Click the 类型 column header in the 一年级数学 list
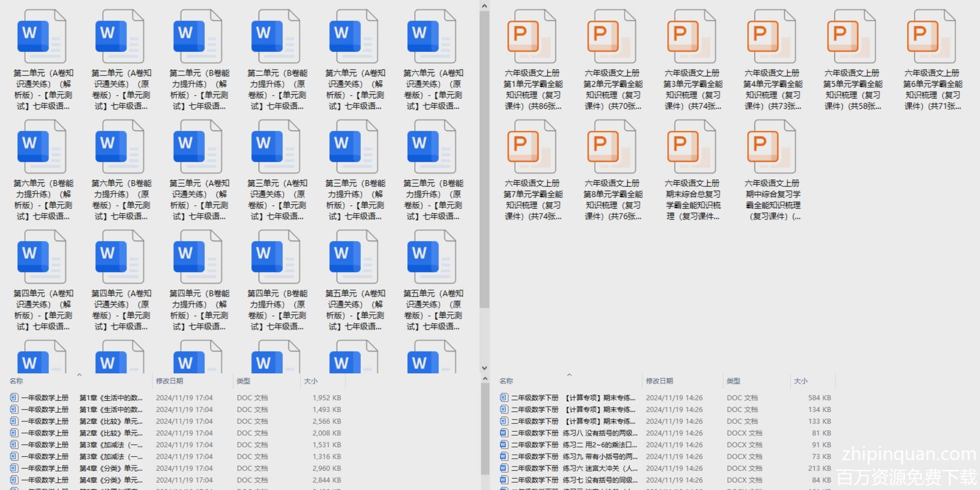980x490 pixels. pyautogui.click(x=244, y=381)
